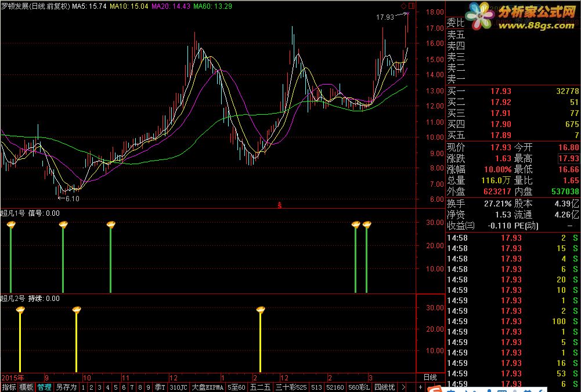Click the 2015年 date label on time axis
Screen dimensions: 581x392
click(x=13, y=378)
